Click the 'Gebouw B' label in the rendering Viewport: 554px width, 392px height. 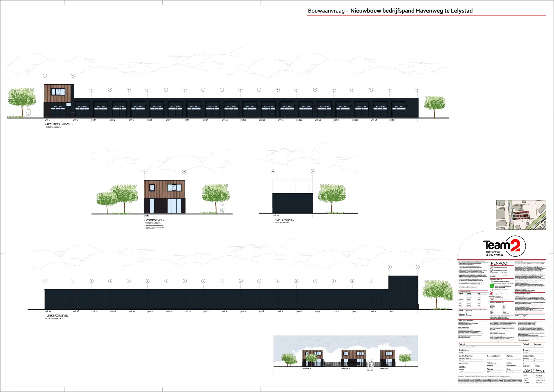click(345, 369)
